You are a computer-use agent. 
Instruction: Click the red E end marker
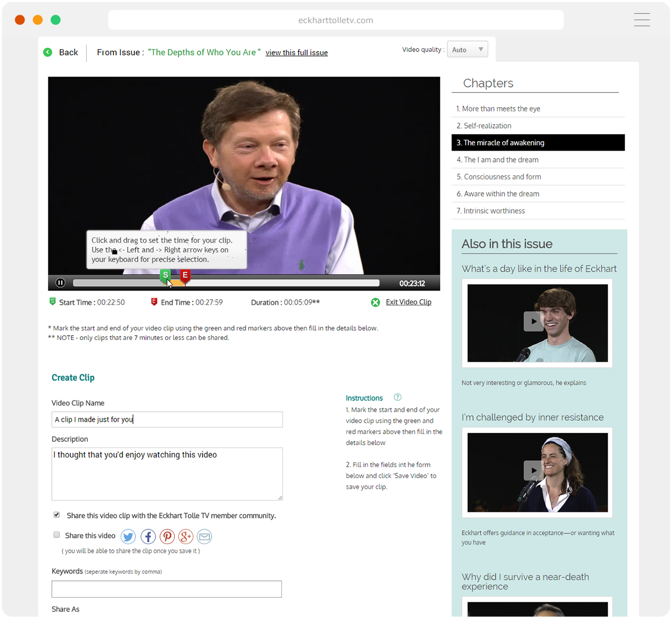185,275
